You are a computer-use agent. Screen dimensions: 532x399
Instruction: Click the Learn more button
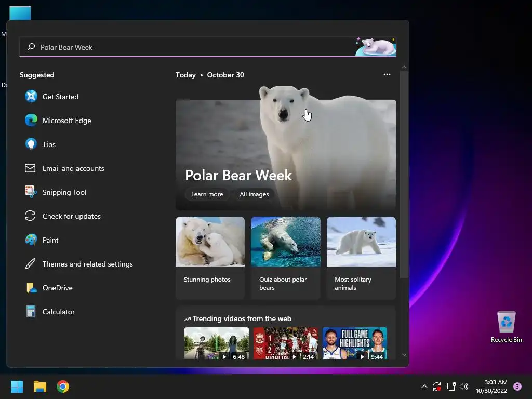click(207, 194)
